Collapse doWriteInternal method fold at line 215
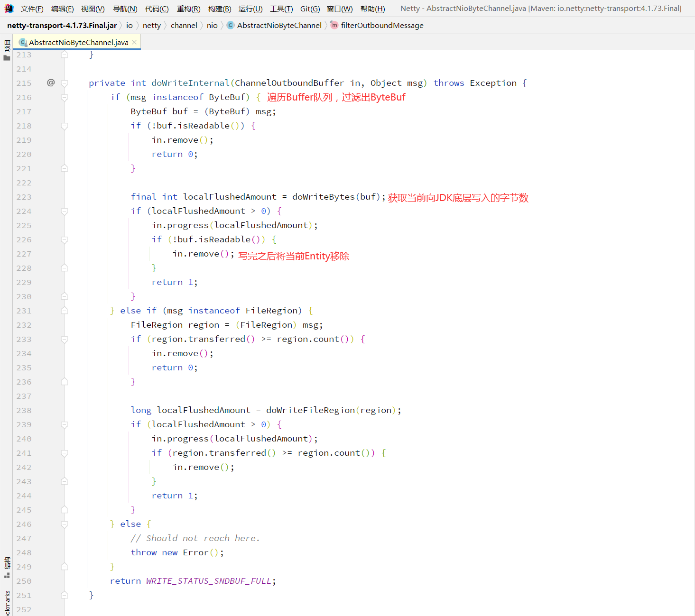695x616 pixels. [65, 83]
